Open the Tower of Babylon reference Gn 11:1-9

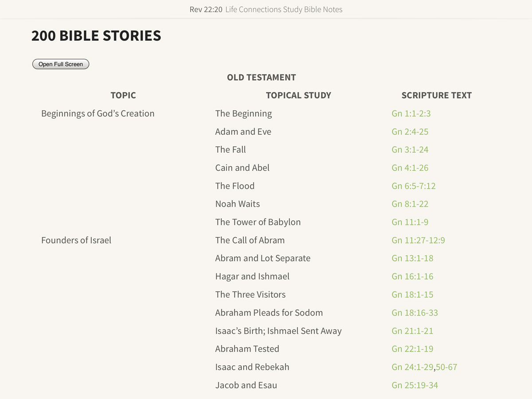click(410, 222)
